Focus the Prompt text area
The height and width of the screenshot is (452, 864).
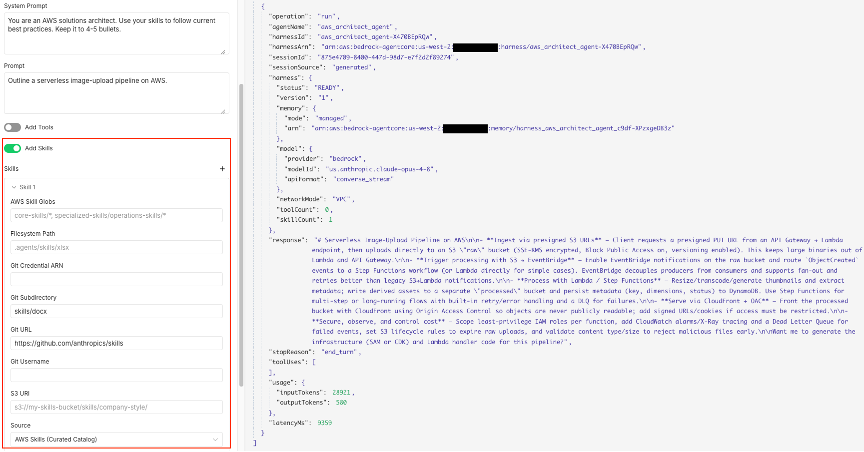[116, 93]
